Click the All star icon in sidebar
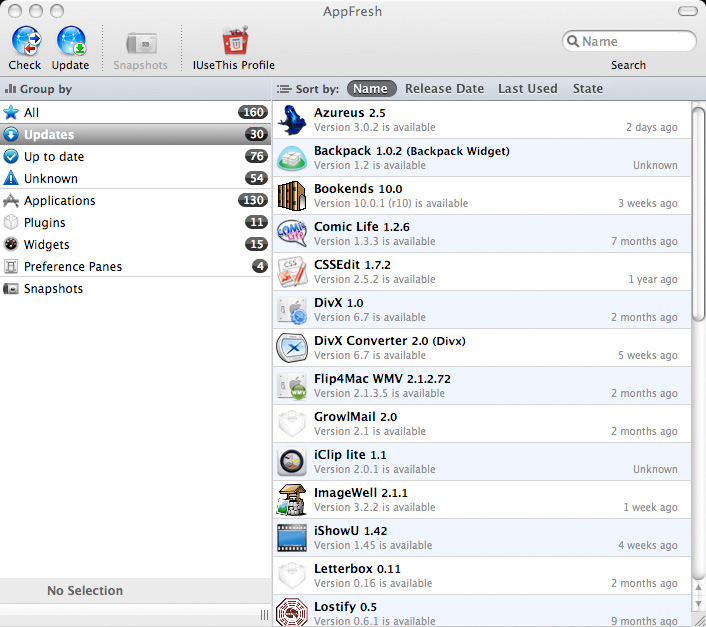This screenshot has width=706, height=627. coord(11,112)
